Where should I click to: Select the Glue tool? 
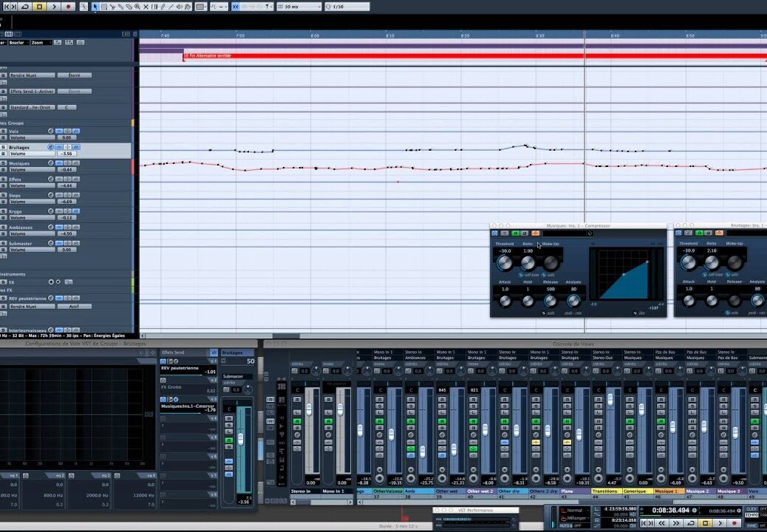tap(120, 7)
